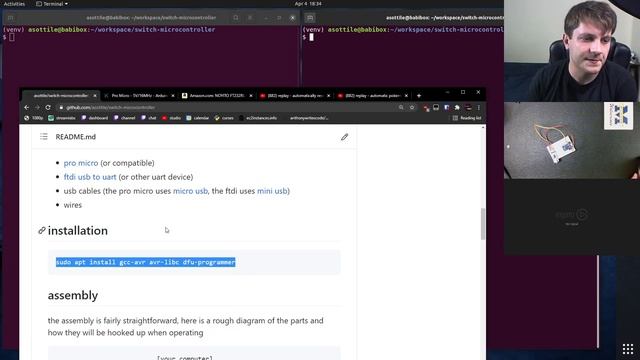
Task: Click the search icon in the left terminal title bar
Action: 236,18
